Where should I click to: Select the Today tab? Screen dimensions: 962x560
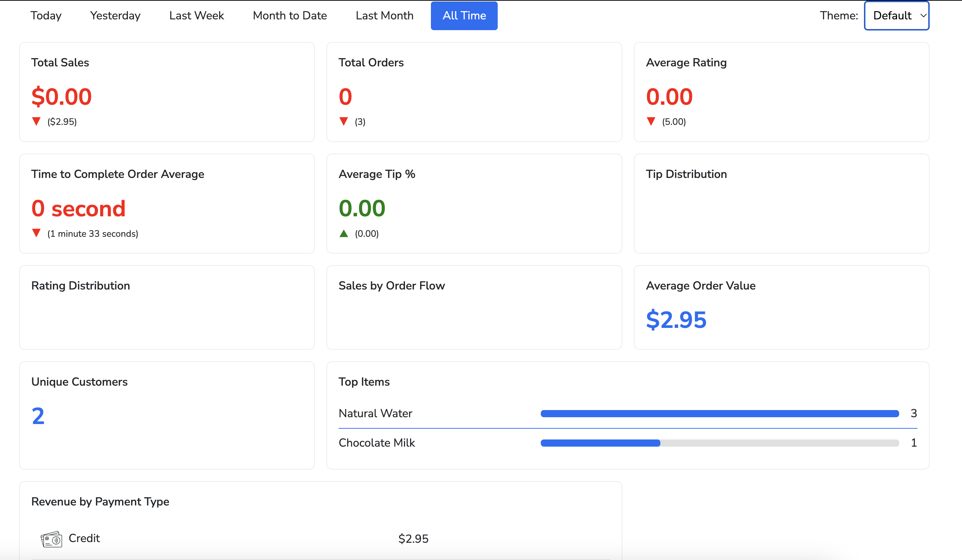(x=46, y=16)
